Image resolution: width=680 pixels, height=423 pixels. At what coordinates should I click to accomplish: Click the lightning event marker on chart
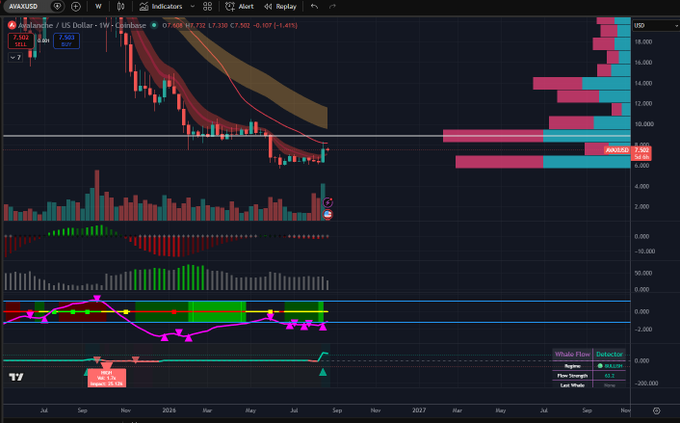tap(328, 202)
